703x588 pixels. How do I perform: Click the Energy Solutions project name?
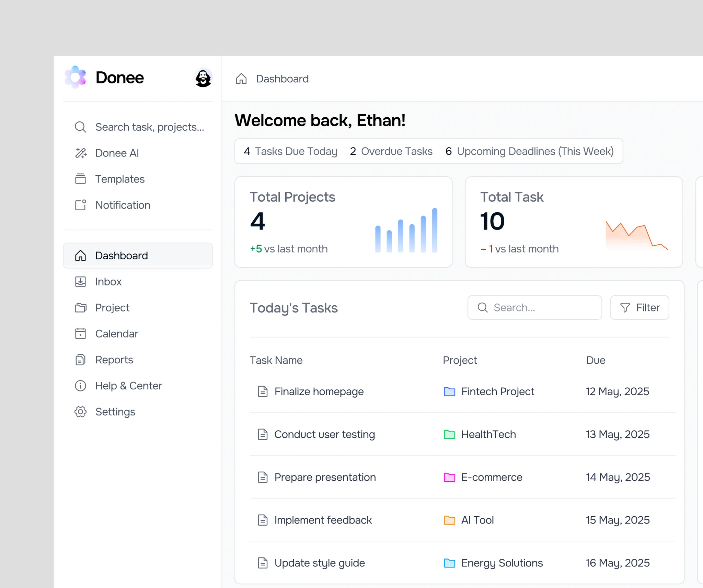click(502, 563)
